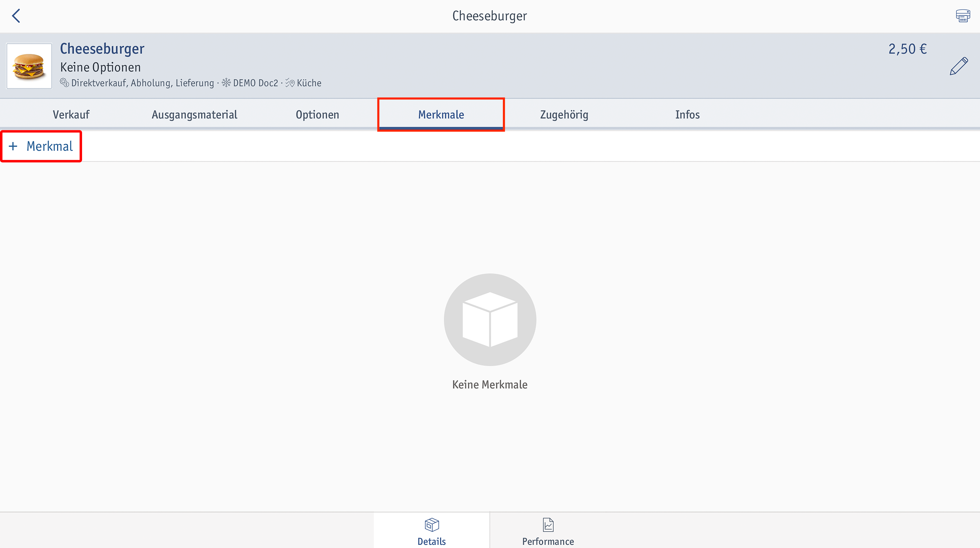Add a new Merkmal
Image resolution: width=980 pixels, height=548 pixels.
41,146
